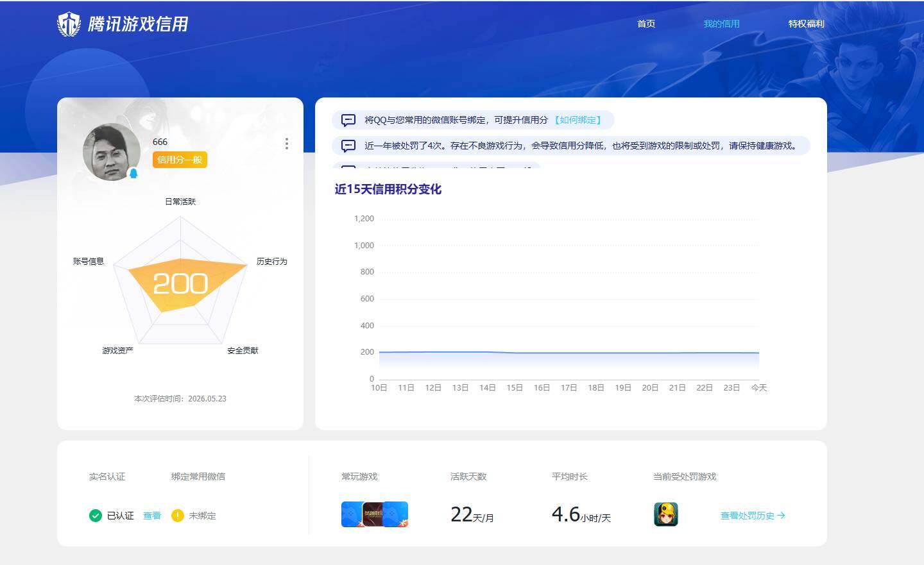Click the 已认证 status text
Screen dimensions: 924x565
[121, 516]
